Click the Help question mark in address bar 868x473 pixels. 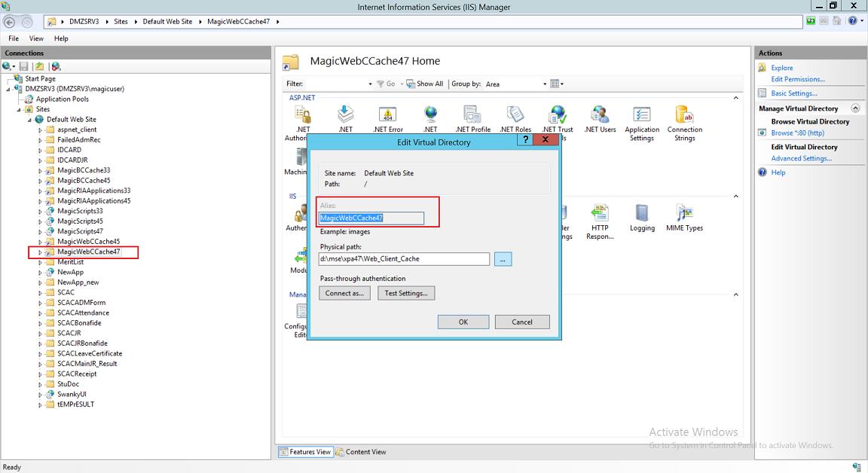(852, 21)
